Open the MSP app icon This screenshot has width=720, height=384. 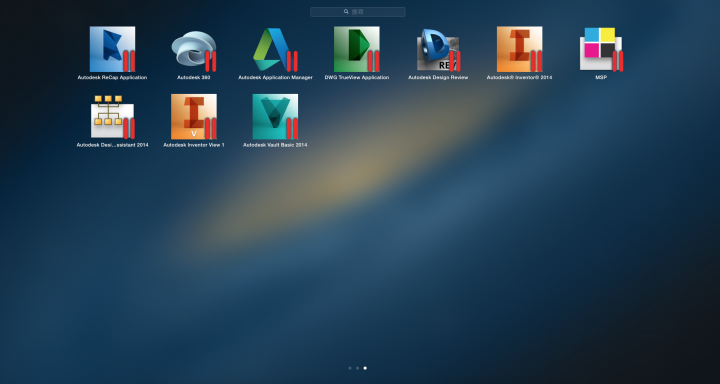point(601,49)
